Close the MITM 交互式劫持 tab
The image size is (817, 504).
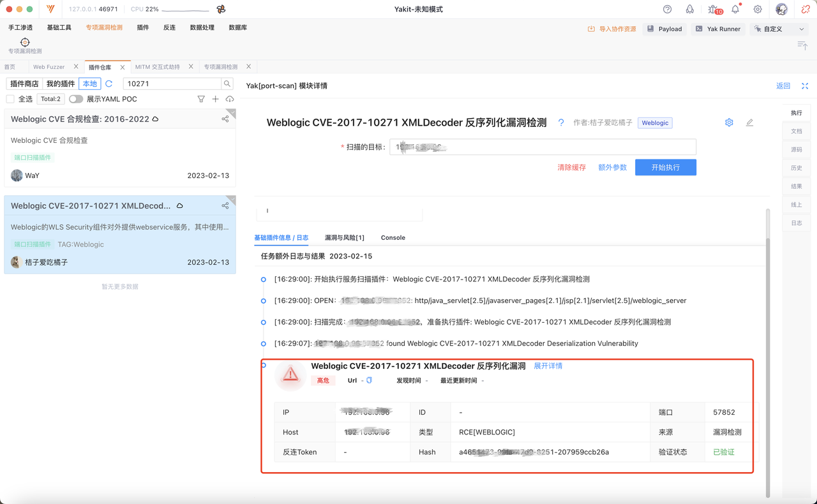tap(191, 66)
